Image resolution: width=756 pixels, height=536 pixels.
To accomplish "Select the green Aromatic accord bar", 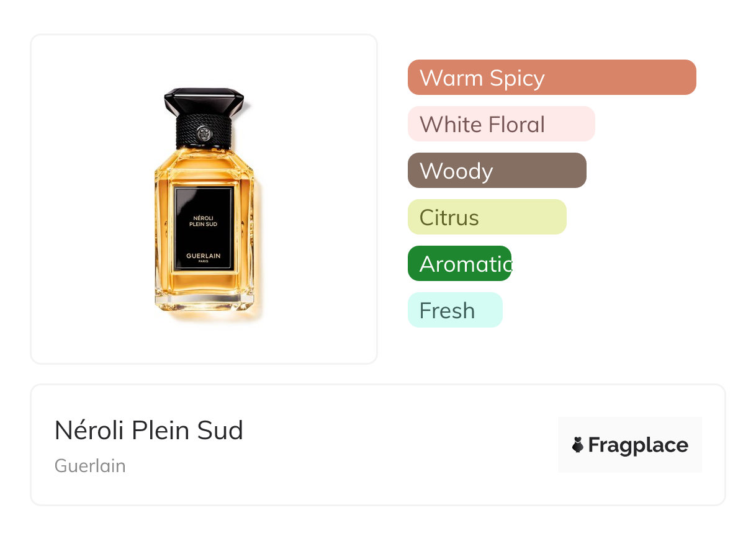I will click(x=459, y=264).
